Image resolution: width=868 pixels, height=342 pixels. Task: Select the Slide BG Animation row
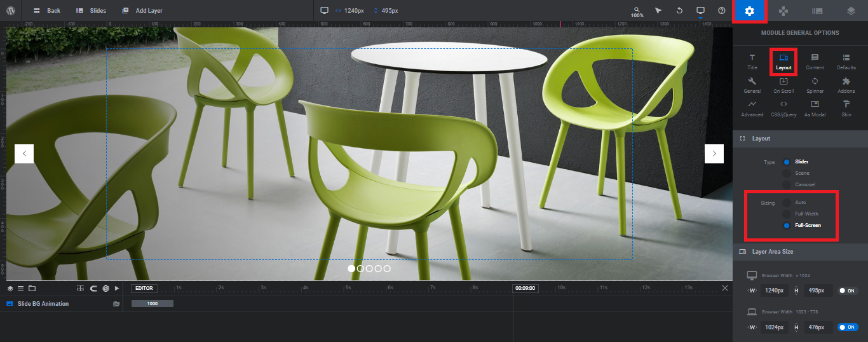(x=61, y=304)
